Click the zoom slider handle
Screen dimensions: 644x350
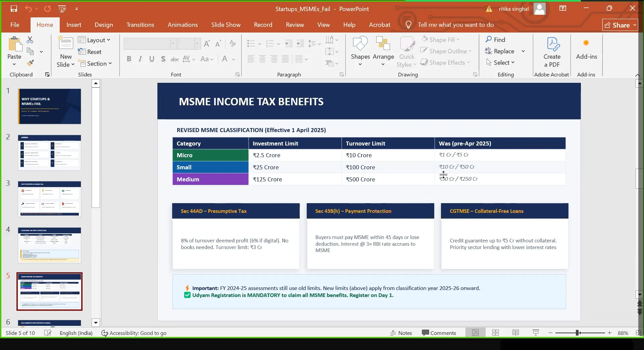click(x=578, y=333)
